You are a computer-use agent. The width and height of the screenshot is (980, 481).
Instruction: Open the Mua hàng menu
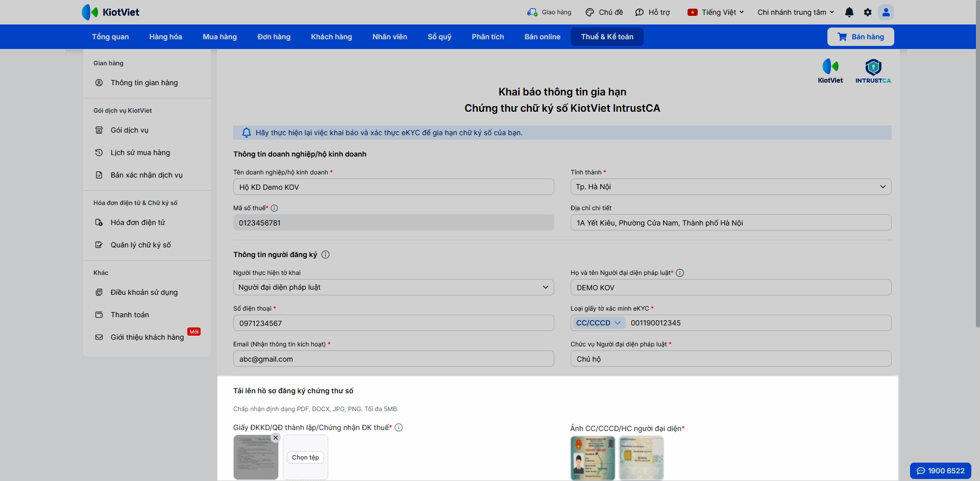point(220,37)
